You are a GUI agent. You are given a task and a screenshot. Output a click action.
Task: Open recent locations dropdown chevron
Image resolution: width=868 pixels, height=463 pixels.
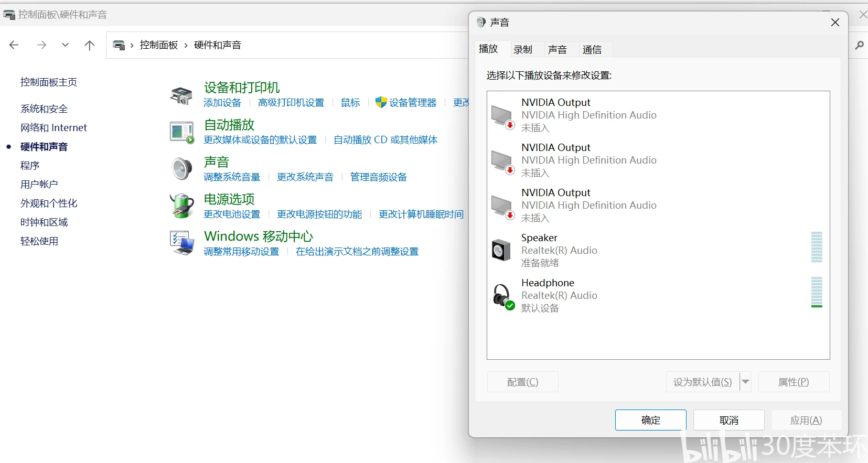[x=65, y=45]
